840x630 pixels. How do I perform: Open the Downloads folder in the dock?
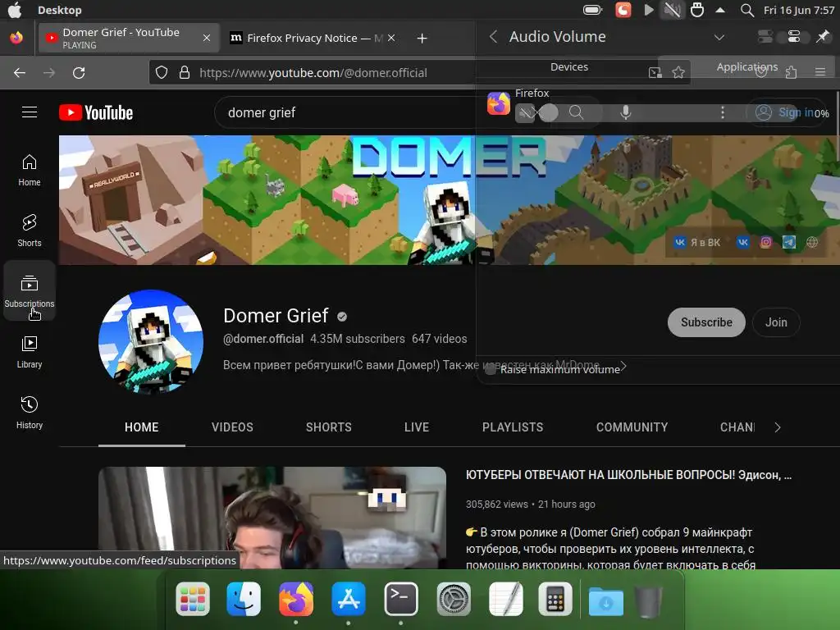[606, 601]
